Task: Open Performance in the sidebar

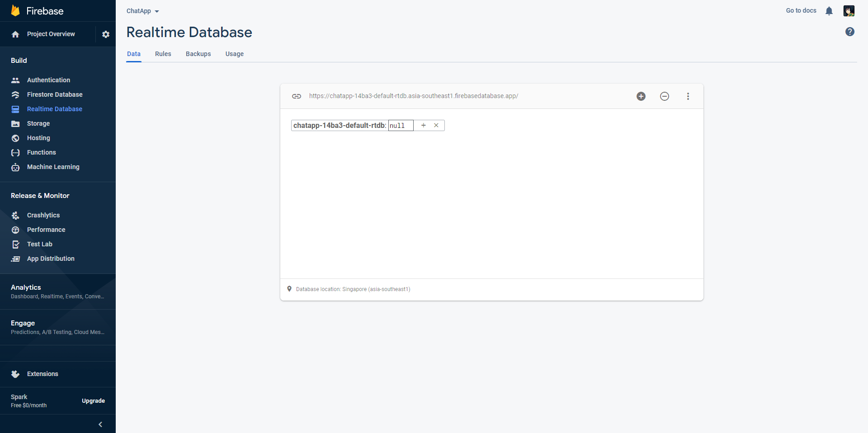Action: [46, 230]
